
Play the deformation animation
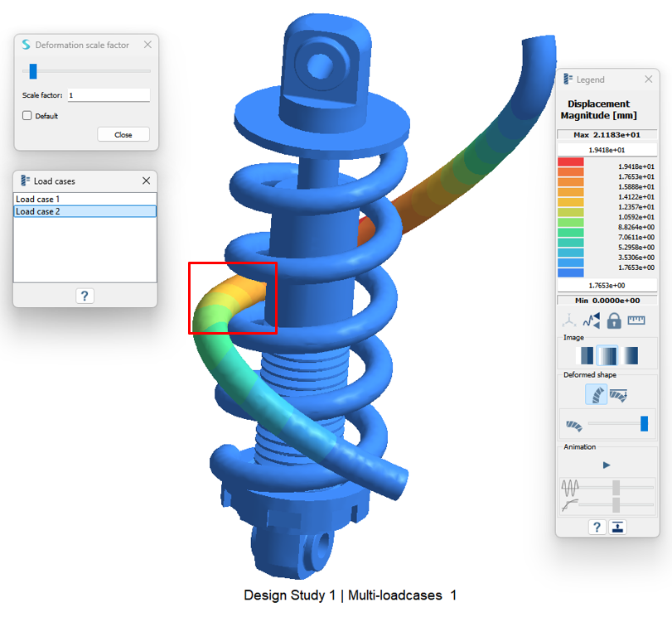pos(607,465)
